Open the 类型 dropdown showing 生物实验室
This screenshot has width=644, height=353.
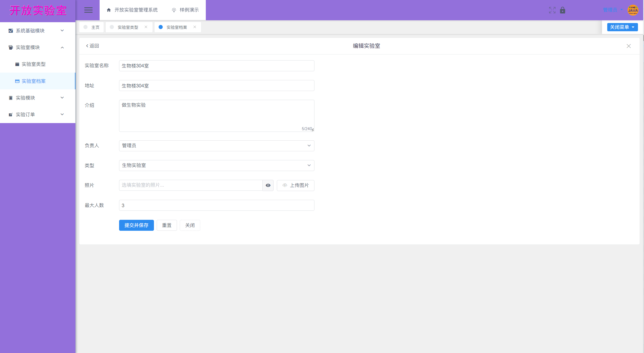(216, 166)
